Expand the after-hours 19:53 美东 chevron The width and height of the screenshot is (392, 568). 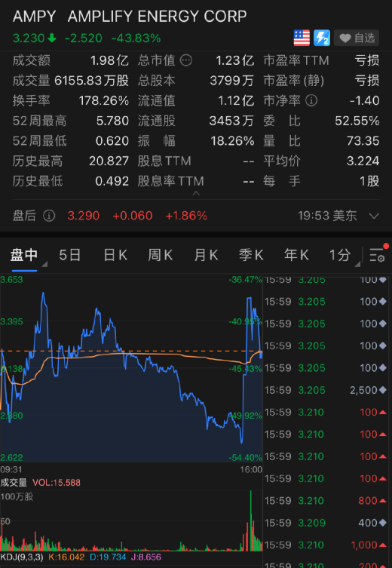374,216
